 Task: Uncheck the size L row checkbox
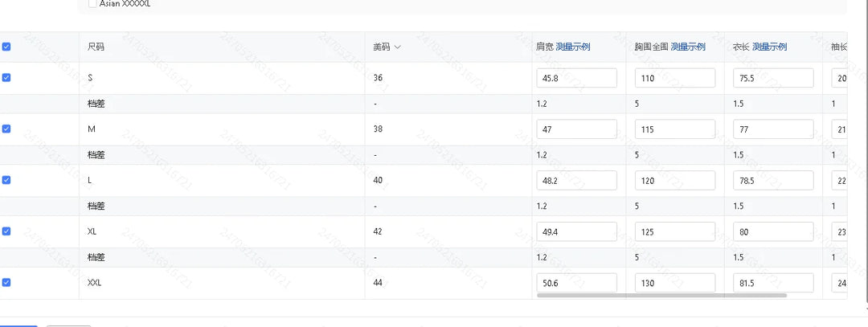click(6, 181)
